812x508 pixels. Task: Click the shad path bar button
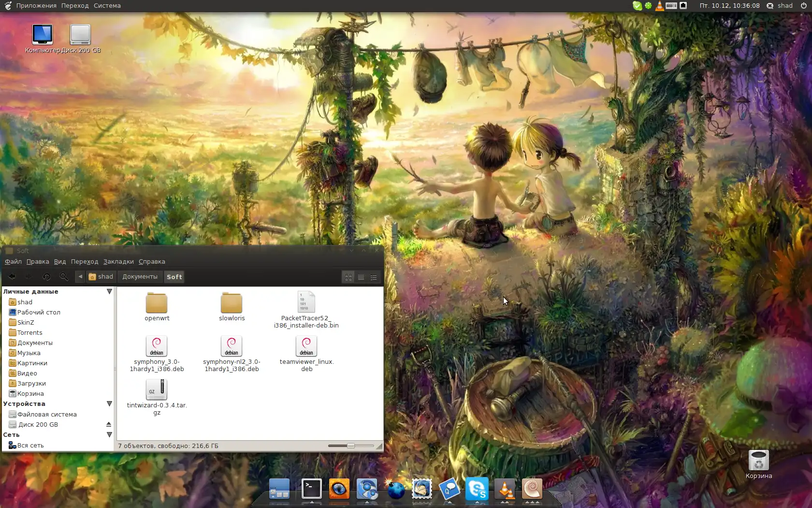point(101,277)
